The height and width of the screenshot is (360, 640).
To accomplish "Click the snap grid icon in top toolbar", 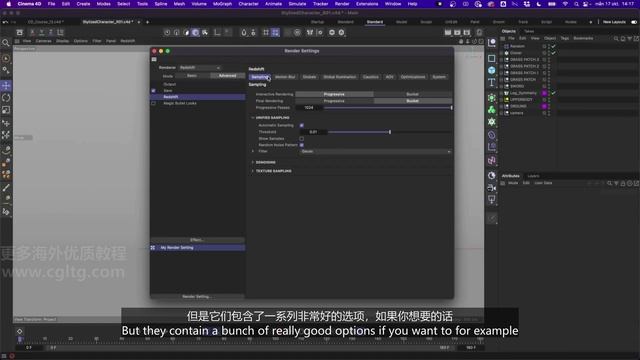I will [x=276, y=32].
